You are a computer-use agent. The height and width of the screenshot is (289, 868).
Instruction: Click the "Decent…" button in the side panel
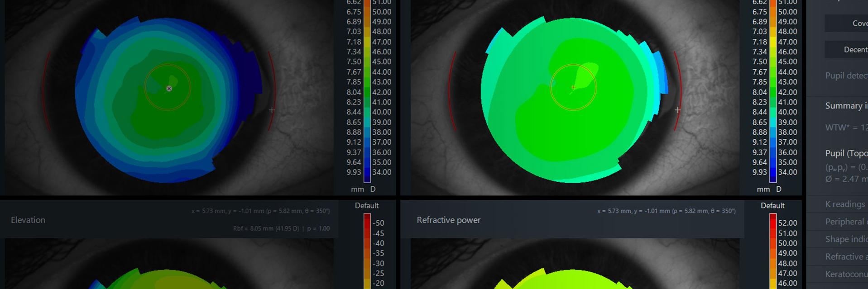(846, 49)
